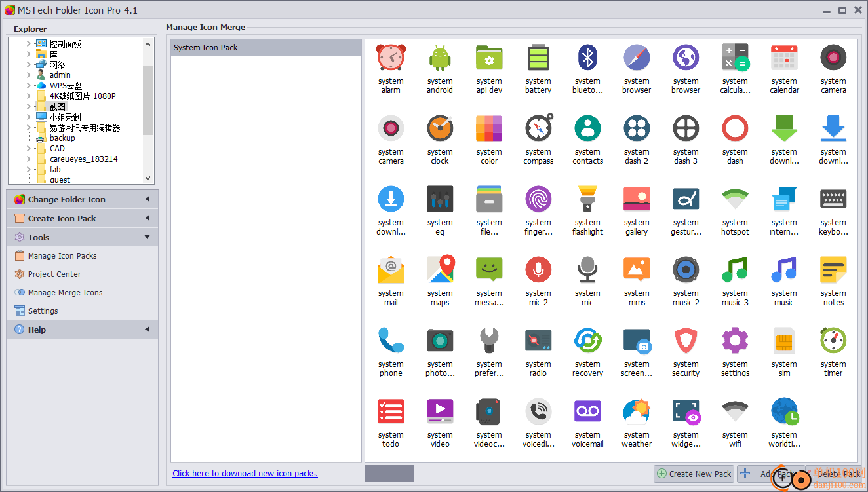This screenshot has width=868, height=492.
Task: Click the Add Pack button
Action: point(771,474)
